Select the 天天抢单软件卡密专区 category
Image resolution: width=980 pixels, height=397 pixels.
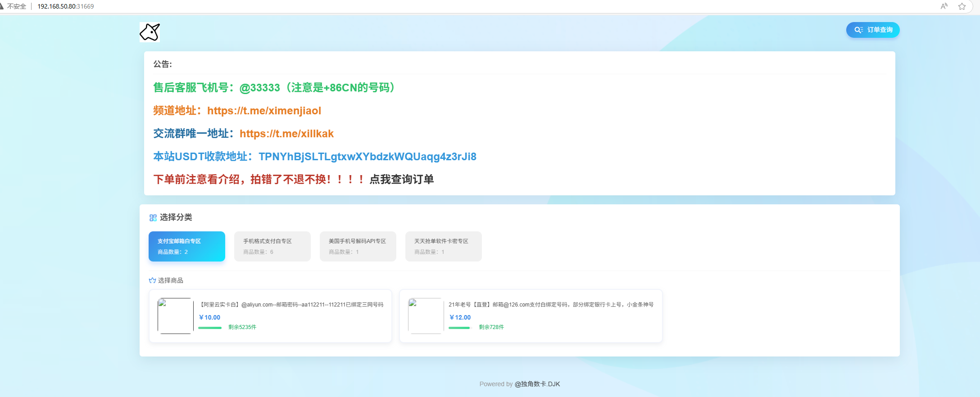[444, 246]
